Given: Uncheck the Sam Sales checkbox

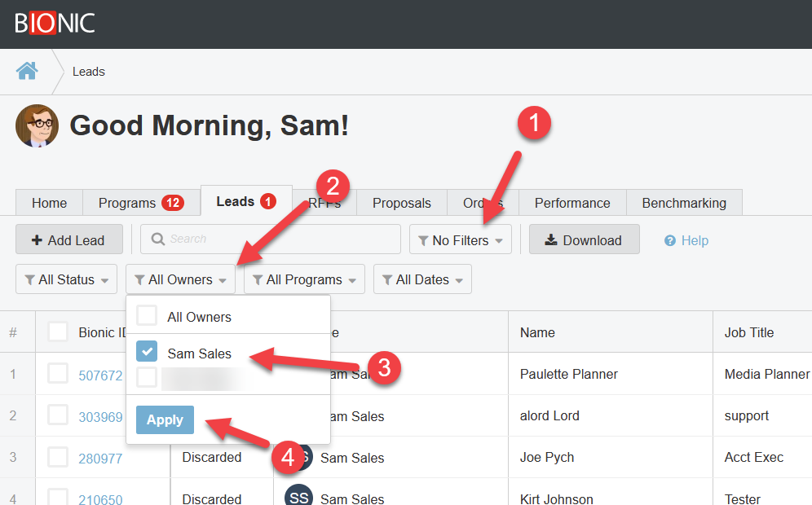Looking at the screenshot, I should click(x=147, y=353).
